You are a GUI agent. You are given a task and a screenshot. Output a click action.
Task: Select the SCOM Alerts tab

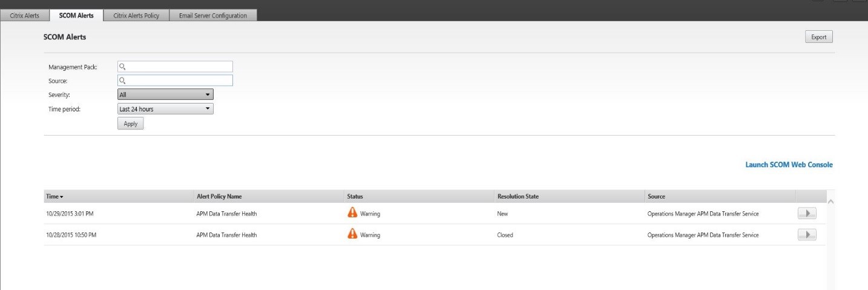(76, 16)
